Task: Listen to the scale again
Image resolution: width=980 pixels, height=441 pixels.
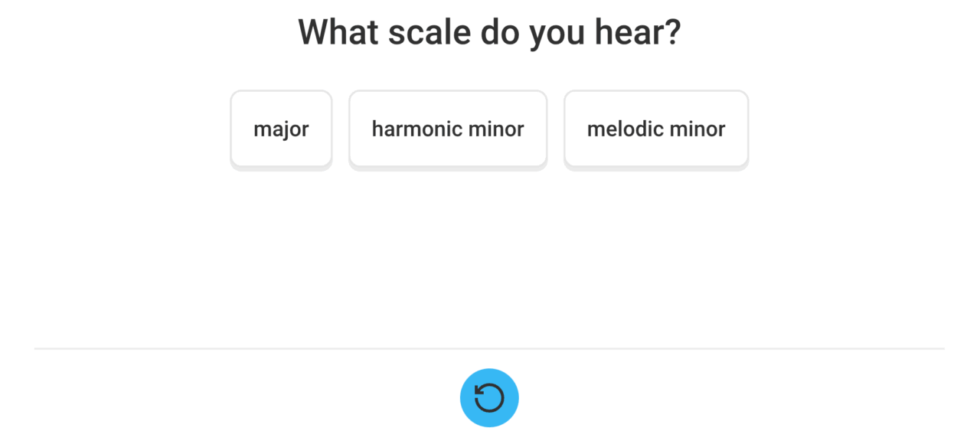Action: [x=489, y=398]
